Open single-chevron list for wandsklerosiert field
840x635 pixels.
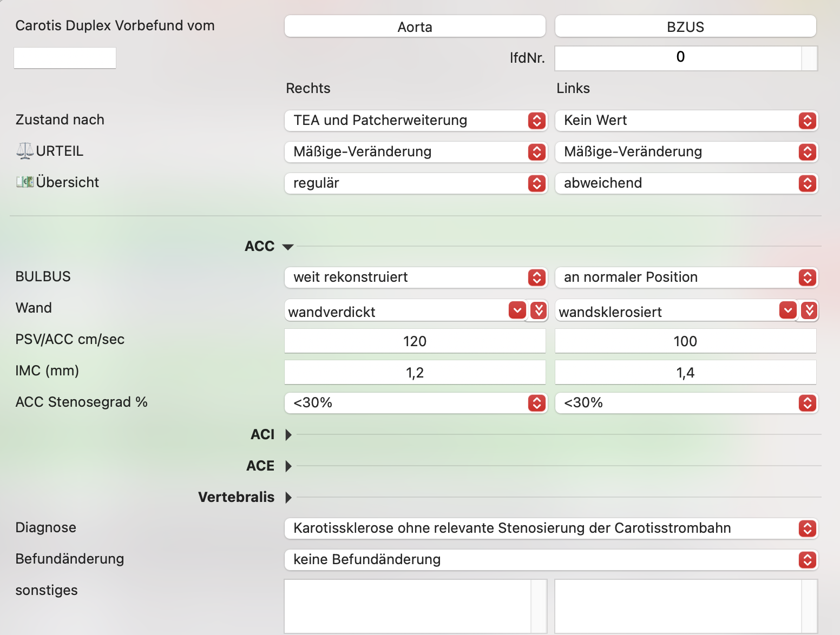pyautogui.click(x=788, y=310)
